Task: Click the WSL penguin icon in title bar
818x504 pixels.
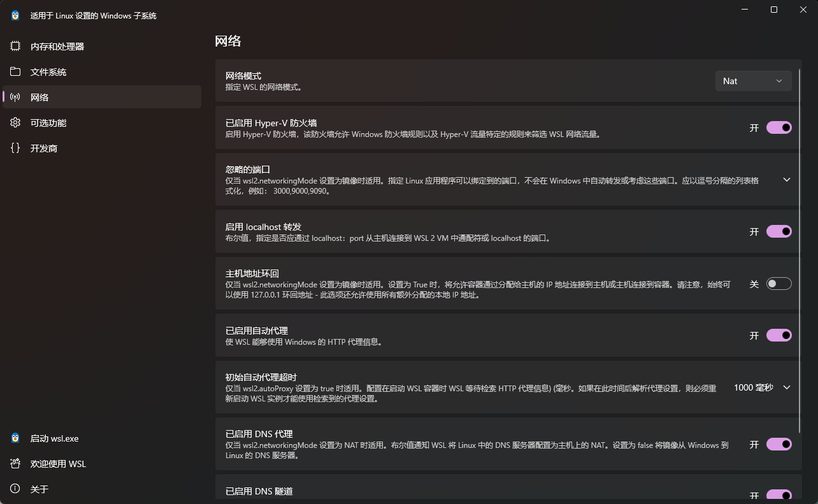Action: [15, 15]
